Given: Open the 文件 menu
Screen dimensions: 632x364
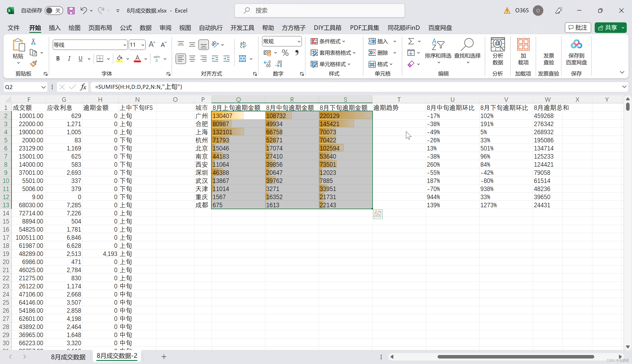Looking at the screenshot, I should pos(14,28).
